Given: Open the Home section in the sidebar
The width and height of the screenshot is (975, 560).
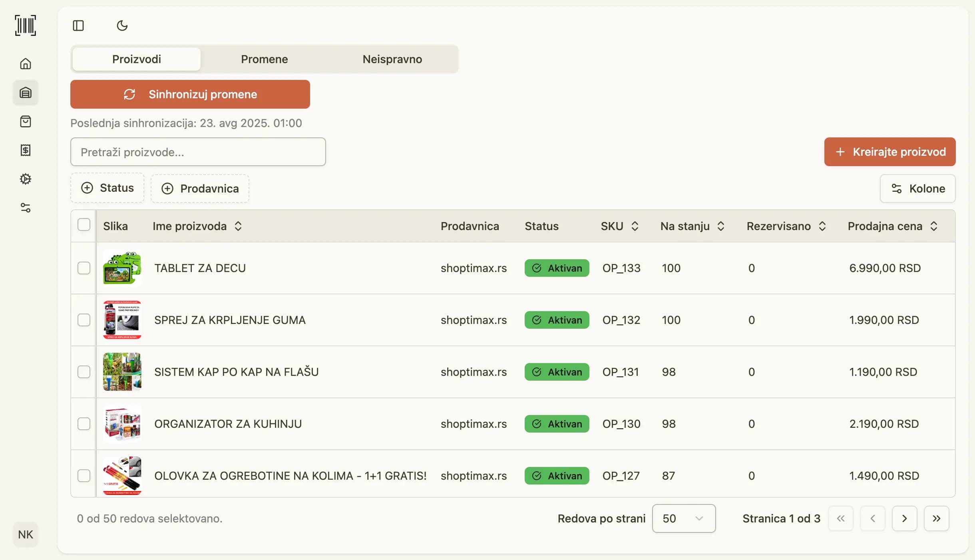Looking at the screenshot, I should click(x=26, y=64).
